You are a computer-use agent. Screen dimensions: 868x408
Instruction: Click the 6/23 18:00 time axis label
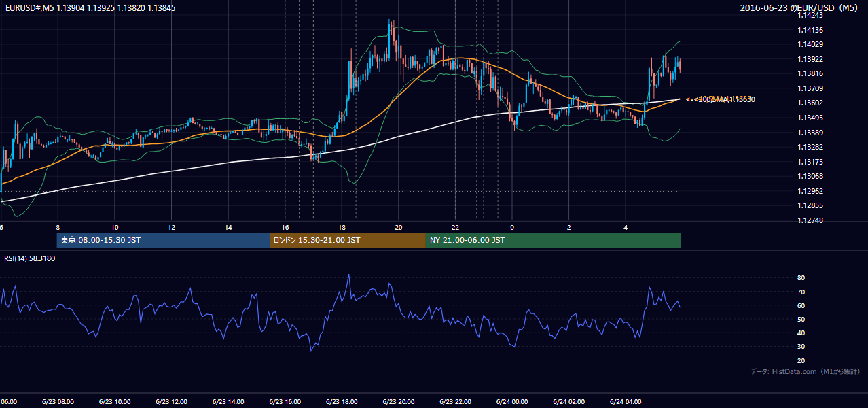pyautogui.click(x=342, y=402)
